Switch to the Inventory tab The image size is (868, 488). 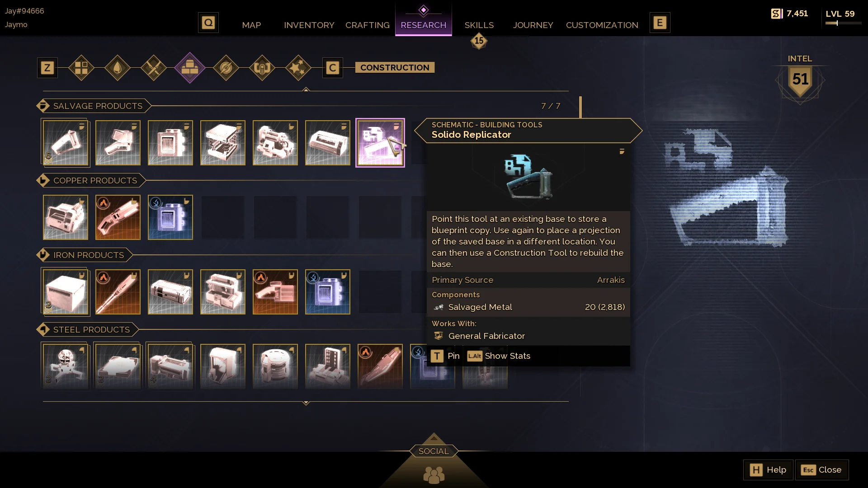click(309, 25)
